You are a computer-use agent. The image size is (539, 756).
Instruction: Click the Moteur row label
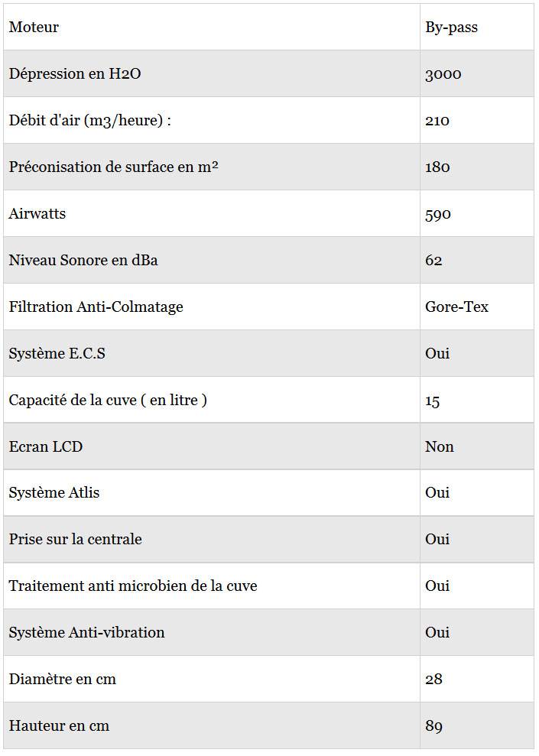point(34,27)
